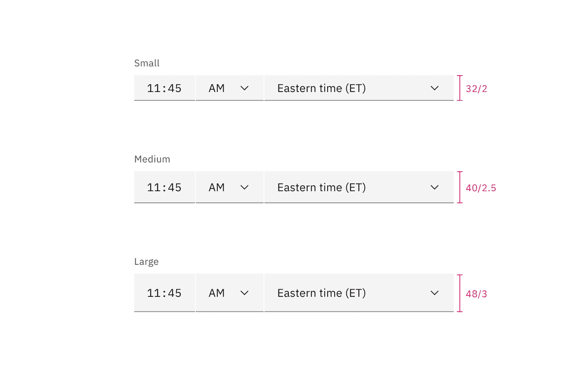Image resolution: width=588 pixels, height=368 pixels.
Task: Click the chevron on the small timezone dropdown
Action: [434, 88]
